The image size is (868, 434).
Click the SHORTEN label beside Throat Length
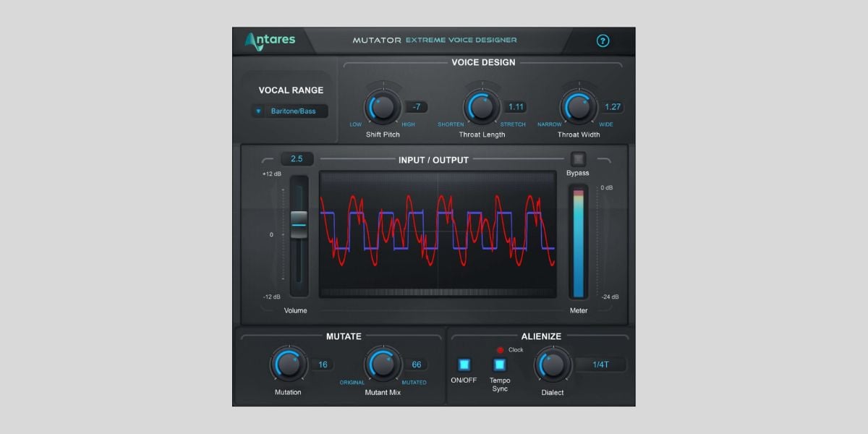tap(451, 124)
